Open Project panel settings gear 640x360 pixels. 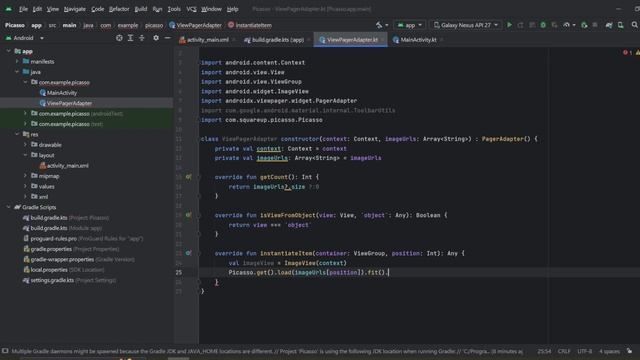pos(156,38)
